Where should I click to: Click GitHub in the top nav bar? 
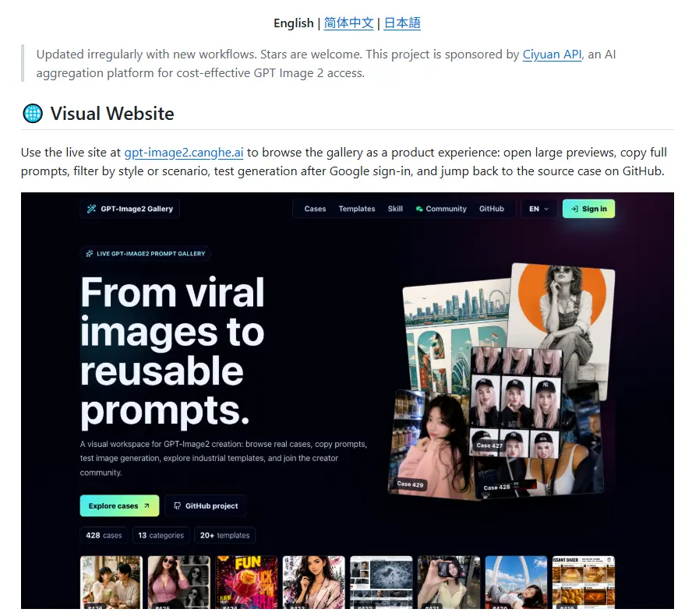492,209
